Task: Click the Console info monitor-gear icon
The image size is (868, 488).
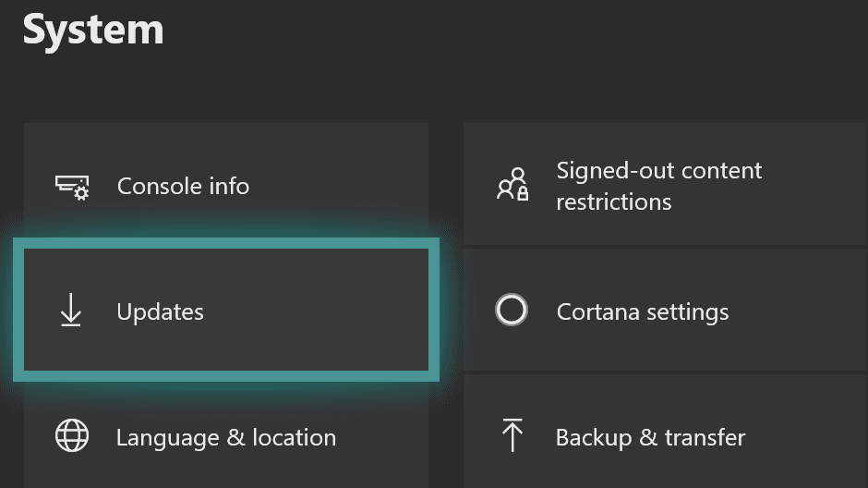Action: (x=71, y=187)
